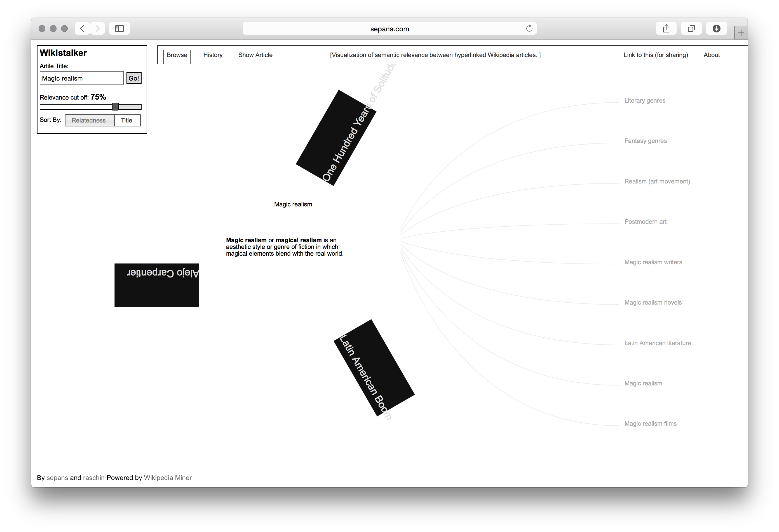
Task: Open the Downloads icon
Action: (717, 29)
